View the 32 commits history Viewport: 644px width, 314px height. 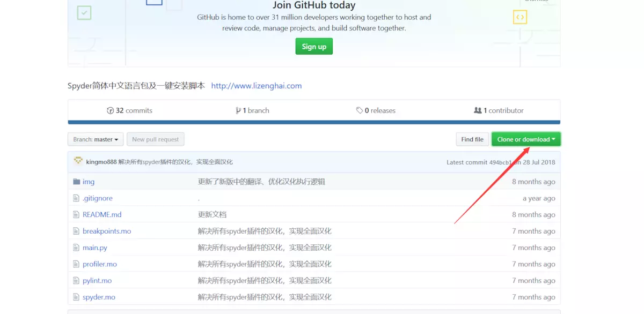(x=130, y=110)
